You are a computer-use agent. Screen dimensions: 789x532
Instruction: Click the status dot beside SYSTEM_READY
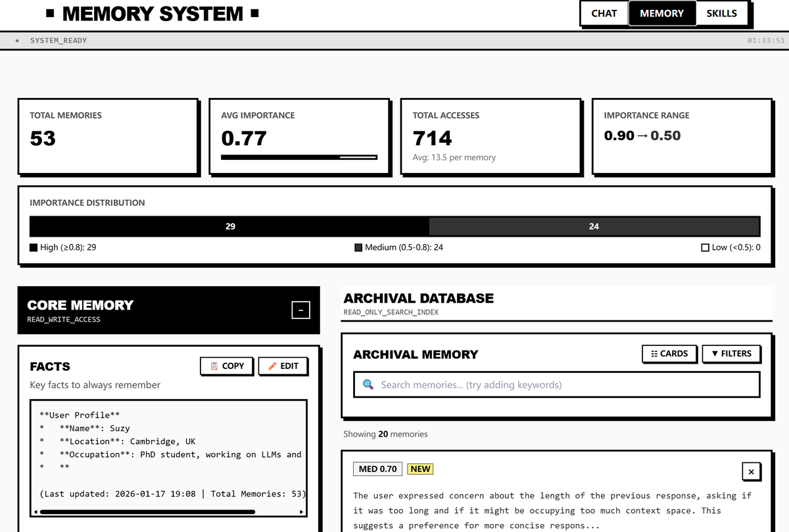point(17,41)
